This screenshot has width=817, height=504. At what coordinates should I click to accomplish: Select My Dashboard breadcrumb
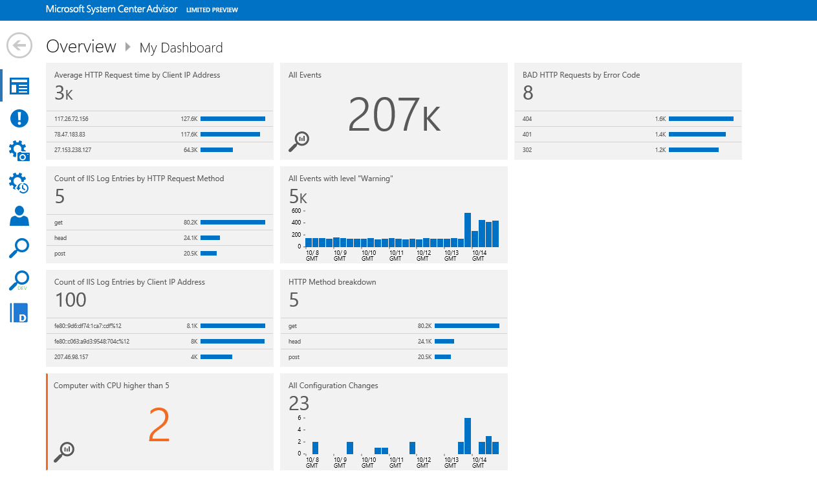181,48
